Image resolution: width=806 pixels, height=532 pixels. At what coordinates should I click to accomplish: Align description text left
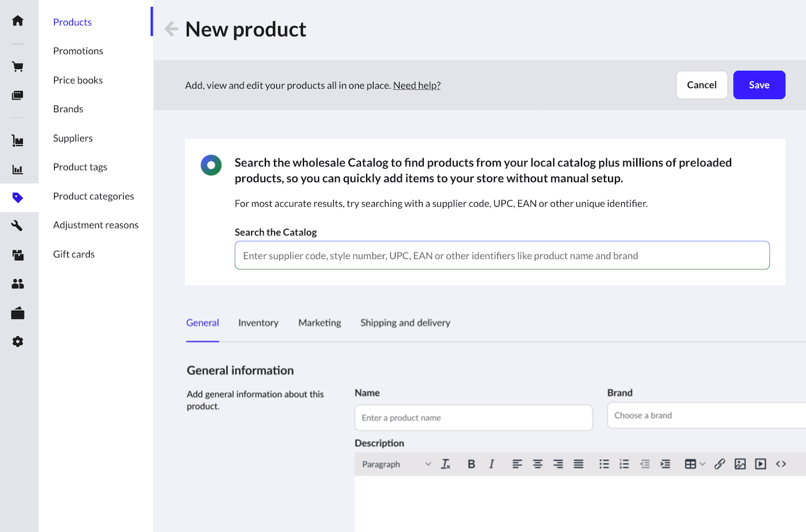(x=517, y=464)
